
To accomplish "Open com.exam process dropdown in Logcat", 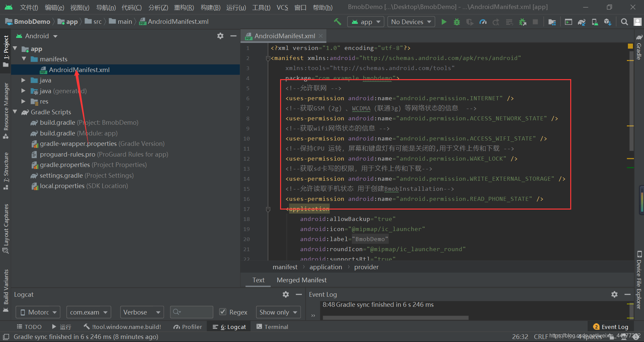I will [89, 312].
